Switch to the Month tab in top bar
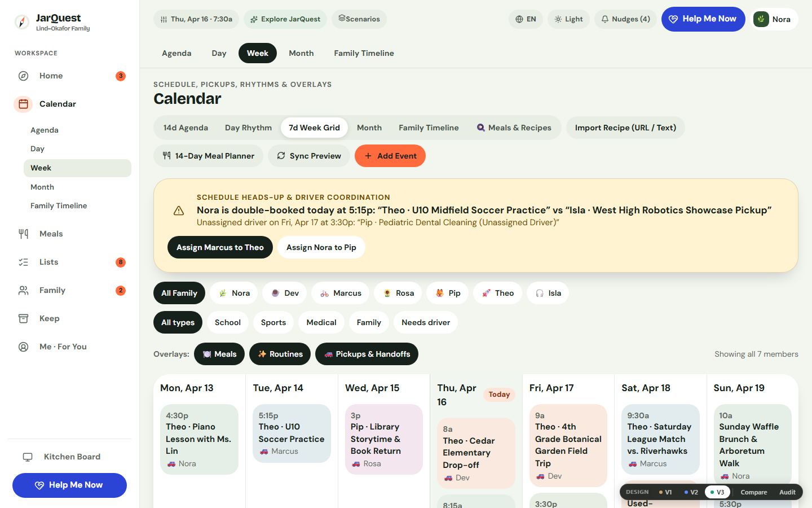812x508 pixels. 301,53
